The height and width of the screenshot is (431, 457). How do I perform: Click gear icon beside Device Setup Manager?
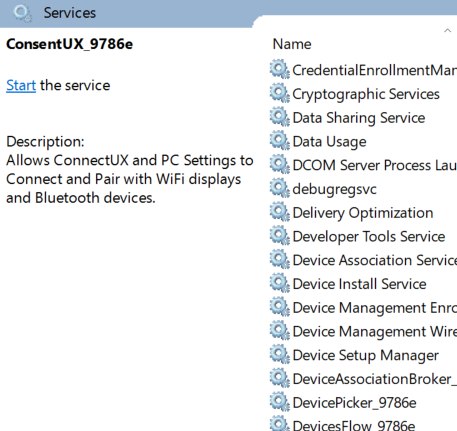tap(280, 354)
